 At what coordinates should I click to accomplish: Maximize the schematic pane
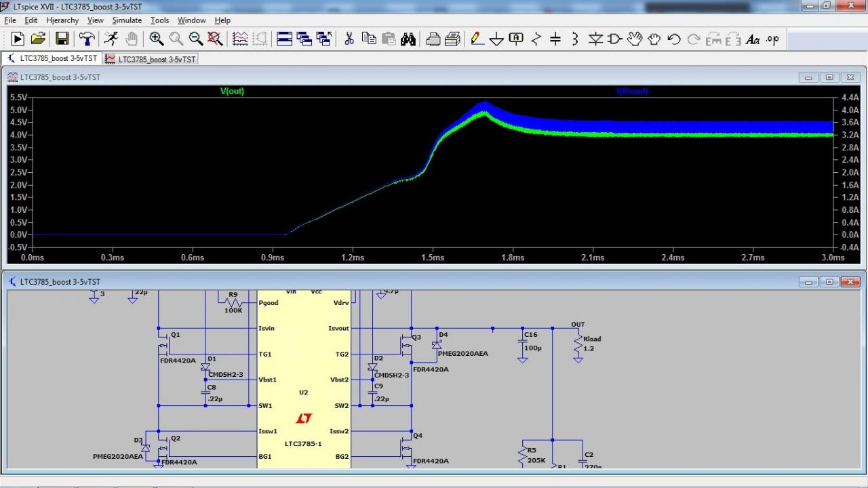point(830,281)
